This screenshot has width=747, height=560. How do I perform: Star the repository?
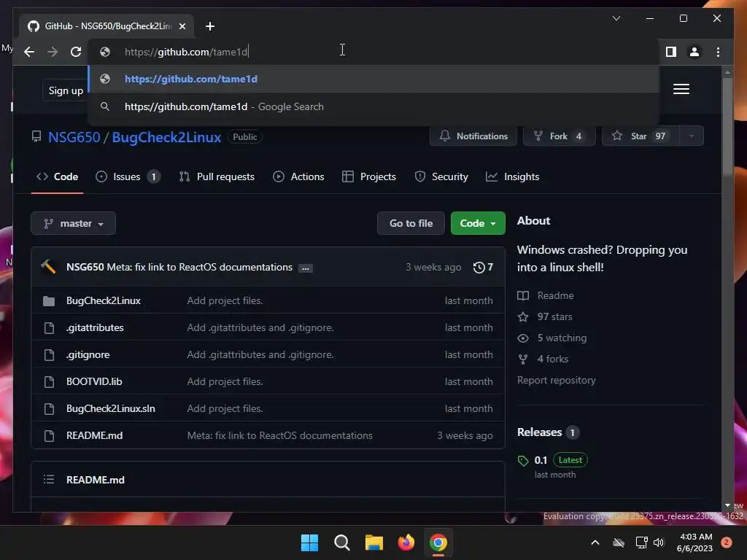point(640,136)
